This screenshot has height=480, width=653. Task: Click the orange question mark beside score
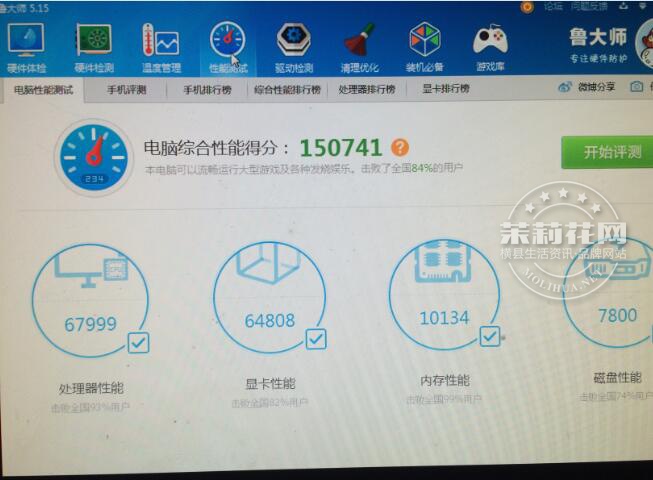coord(400,147)
